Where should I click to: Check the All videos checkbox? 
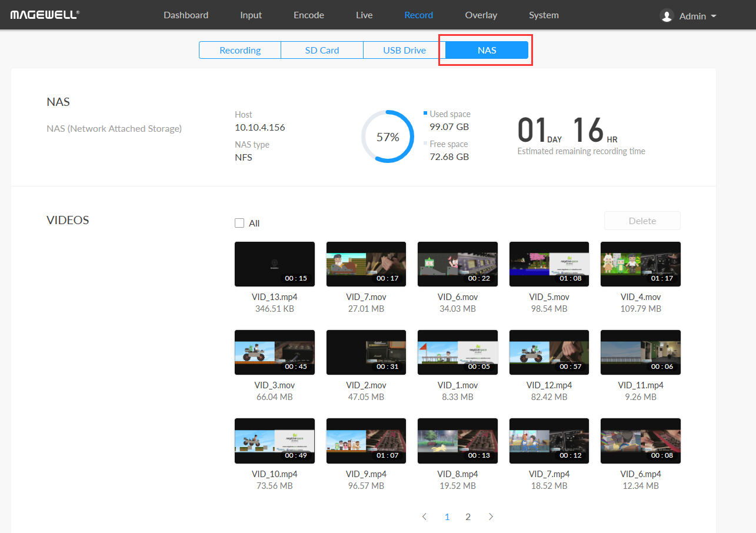pyautogui.click(x=239, y=223)
